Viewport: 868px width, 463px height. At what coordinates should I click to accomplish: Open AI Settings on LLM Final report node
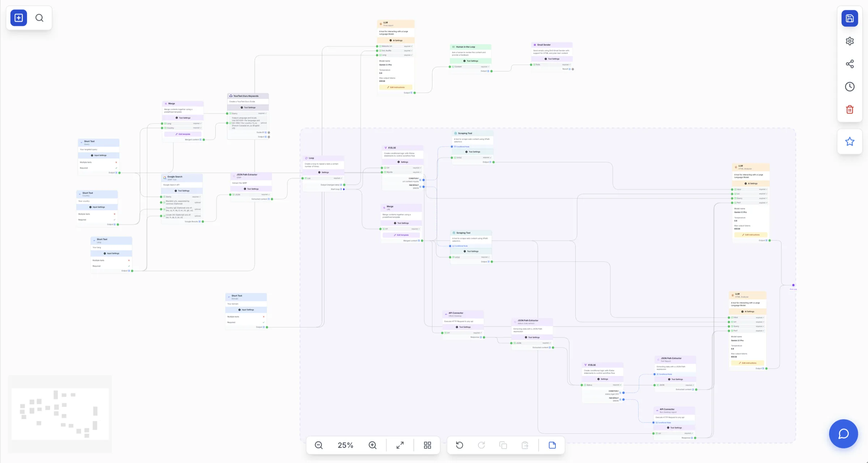396,40
